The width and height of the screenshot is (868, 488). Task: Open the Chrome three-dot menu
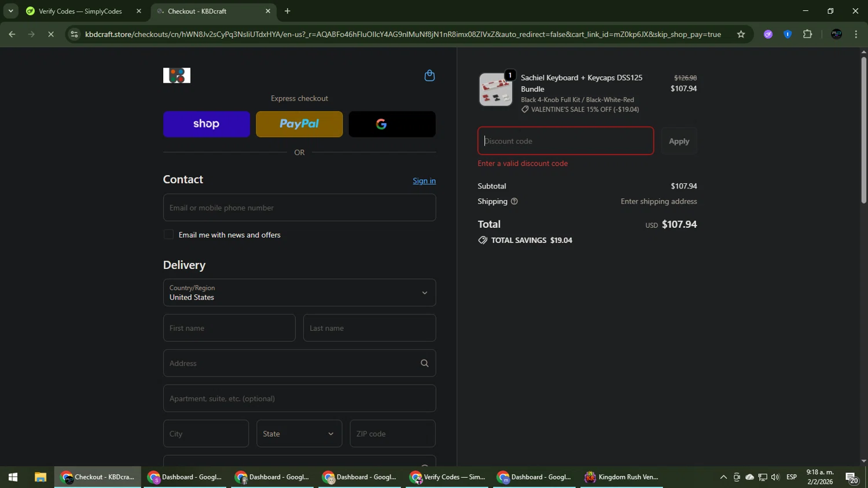click(x=856, y=34)
